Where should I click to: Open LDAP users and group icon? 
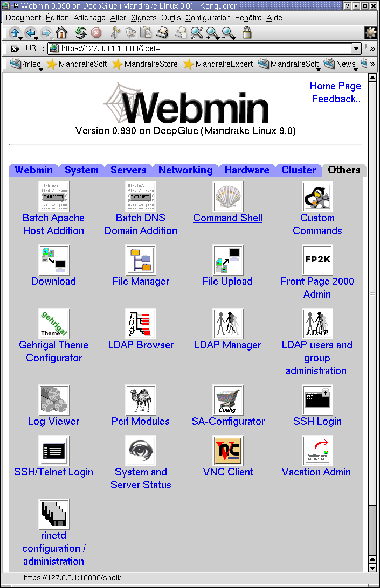coord(317,324)
